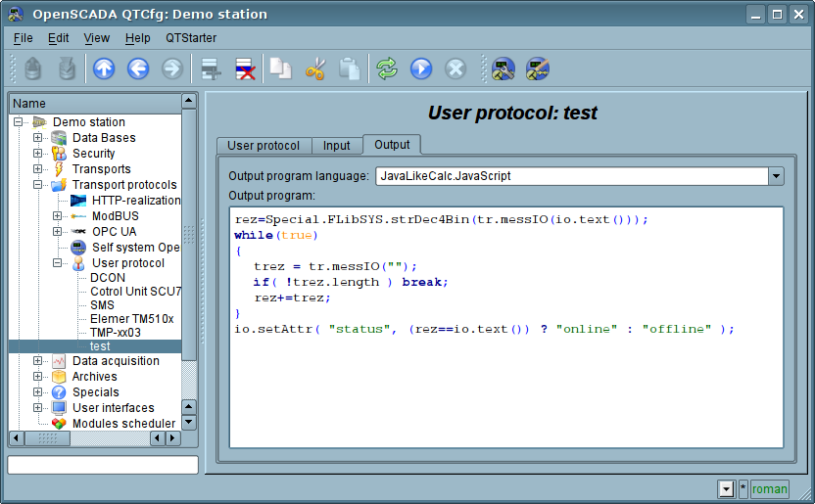Open the Help menu
This screenshot has height=504, width=815.
click(138, 38)
